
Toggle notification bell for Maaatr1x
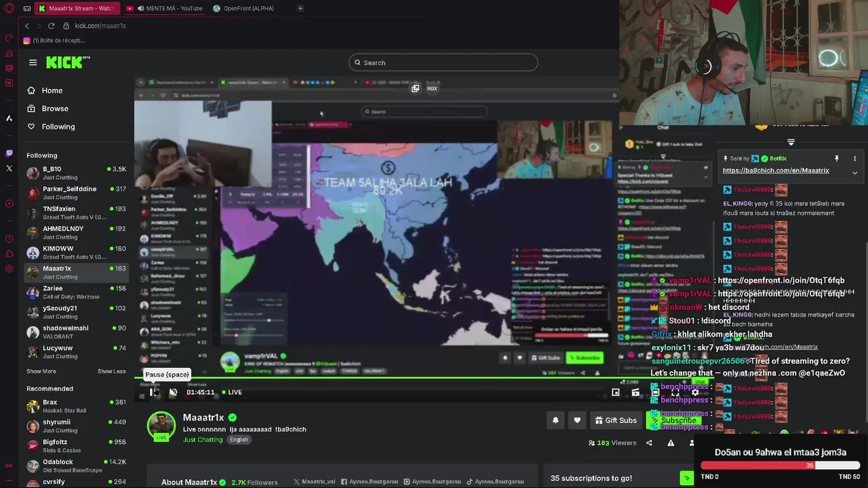[x=555, y=420]
